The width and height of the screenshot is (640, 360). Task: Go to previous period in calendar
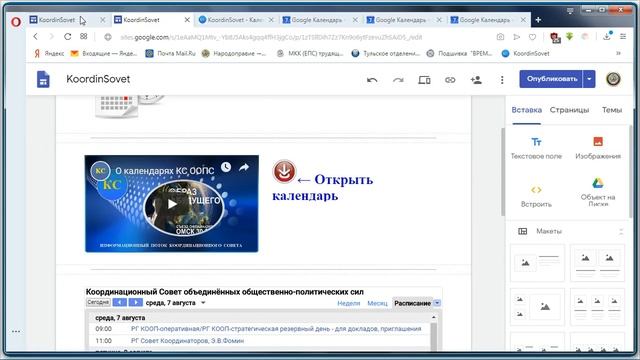(120, 302)
